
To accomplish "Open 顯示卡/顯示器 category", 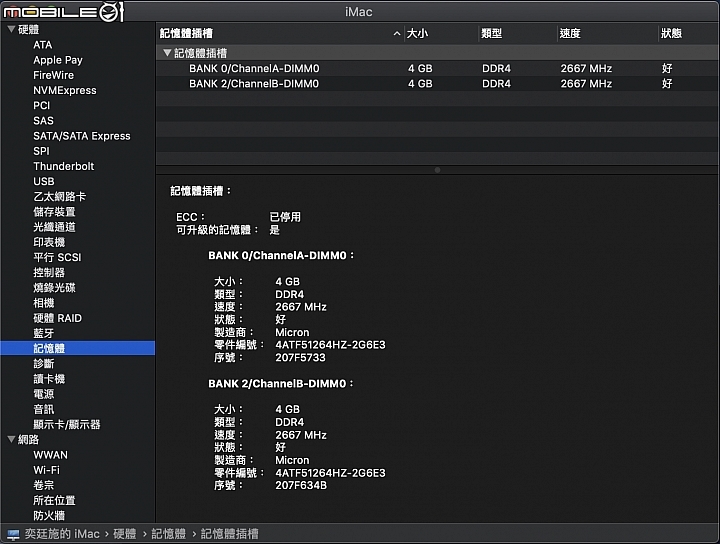I will (67, 424).
